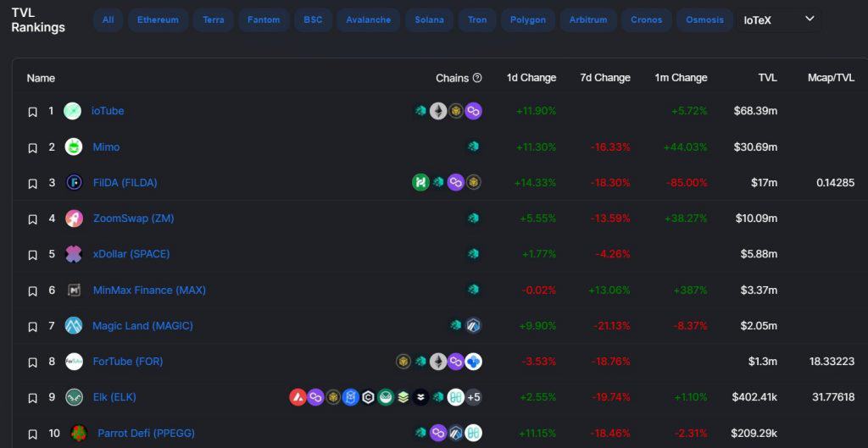Bookmark MinMax Finance (MAX)
The image size is (868, 448).
pyautogui.click(x=33, y=291)
